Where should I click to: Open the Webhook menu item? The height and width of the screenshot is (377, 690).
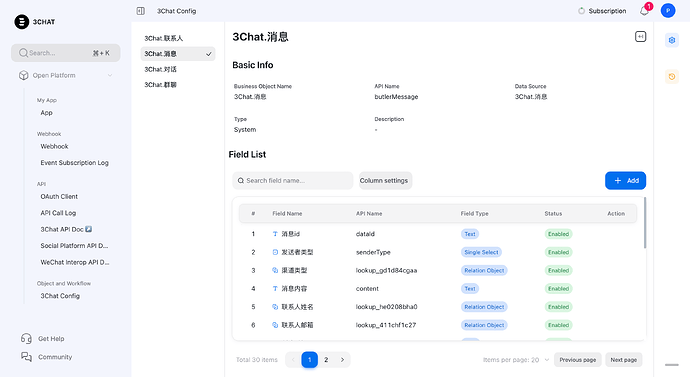click(54, 146)
